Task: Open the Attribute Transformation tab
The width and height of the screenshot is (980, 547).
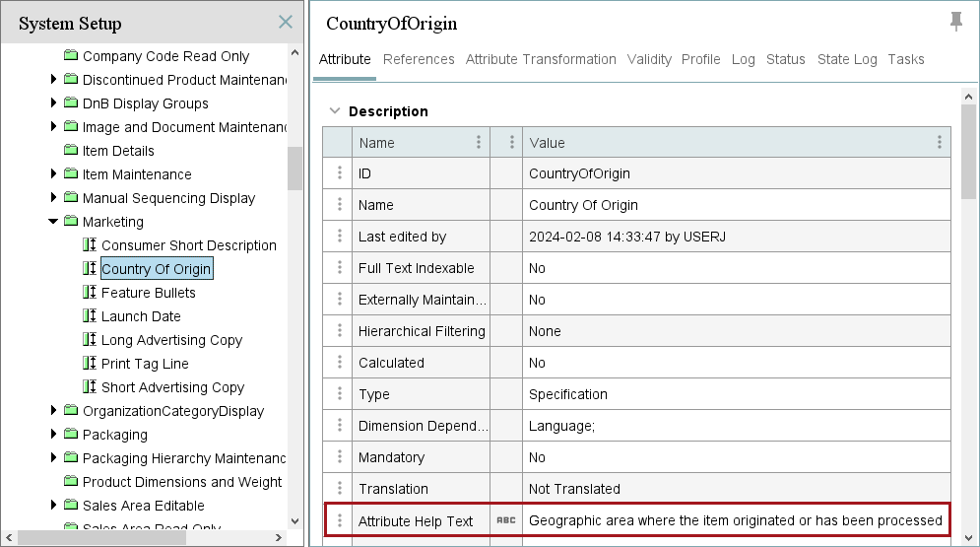Action: click(x=541, y=59)
